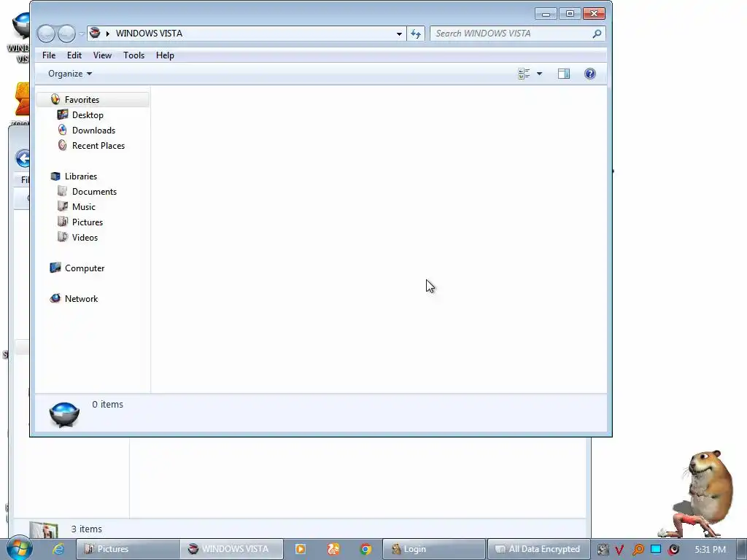Open the media player taskbar icon

coord(300,549)
